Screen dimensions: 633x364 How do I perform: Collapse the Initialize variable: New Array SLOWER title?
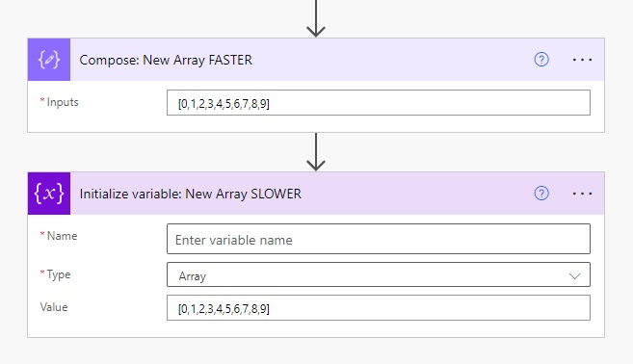coord(190,194)
